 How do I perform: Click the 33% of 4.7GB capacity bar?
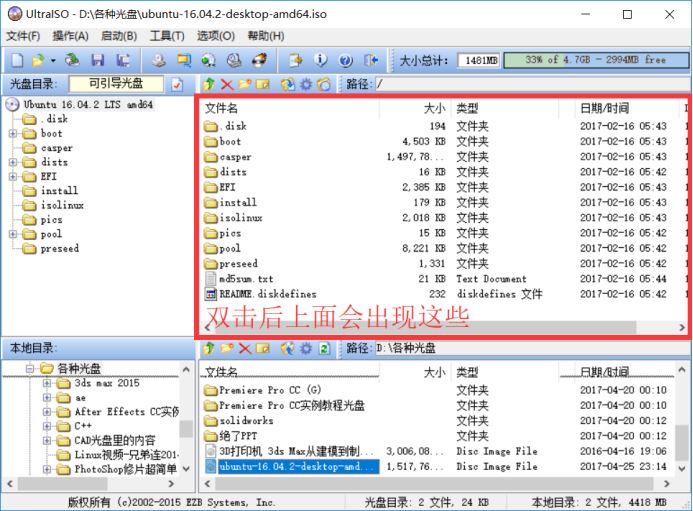tap(596, 60)
